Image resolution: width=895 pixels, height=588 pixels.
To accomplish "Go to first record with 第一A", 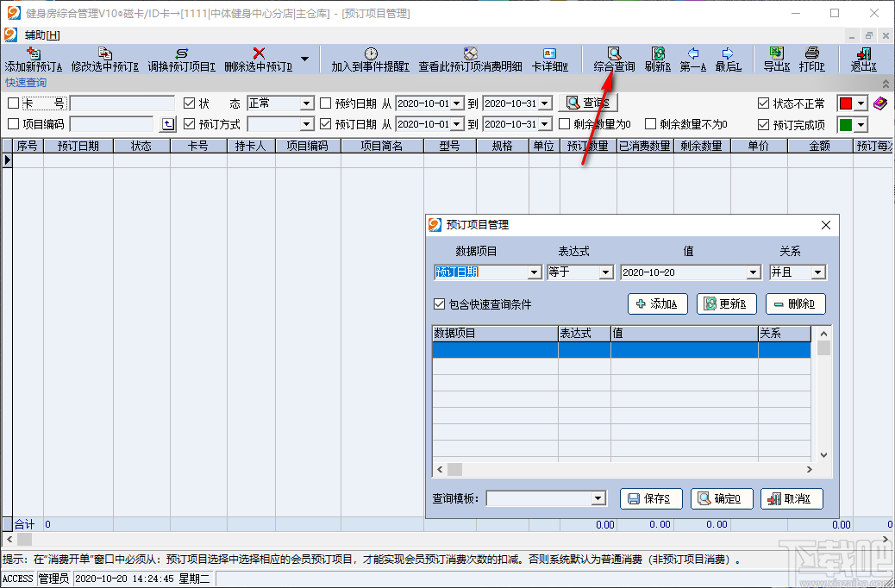I will (x=693, y=59).
